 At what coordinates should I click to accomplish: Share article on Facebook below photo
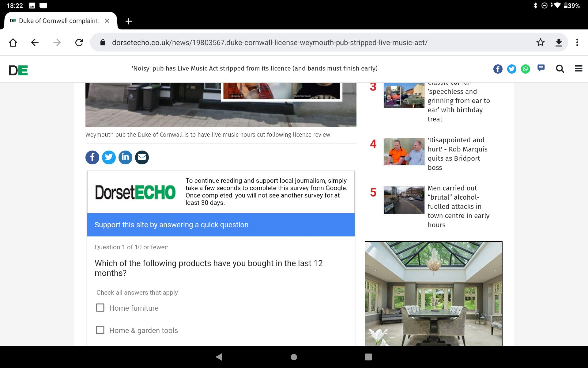(92, 157)
